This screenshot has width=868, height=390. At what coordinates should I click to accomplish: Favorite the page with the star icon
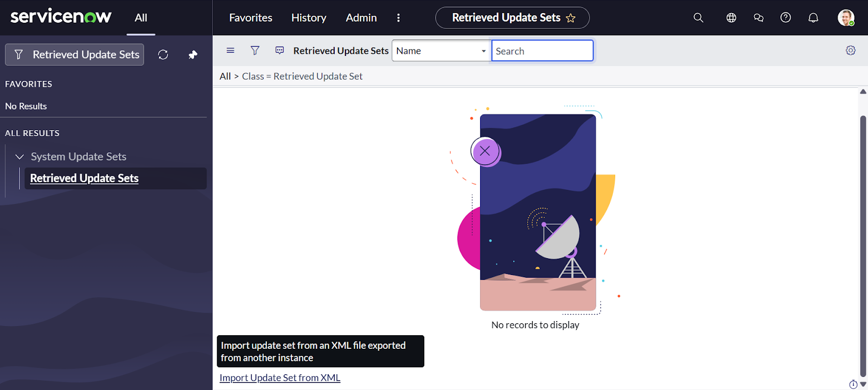(571, 18)
